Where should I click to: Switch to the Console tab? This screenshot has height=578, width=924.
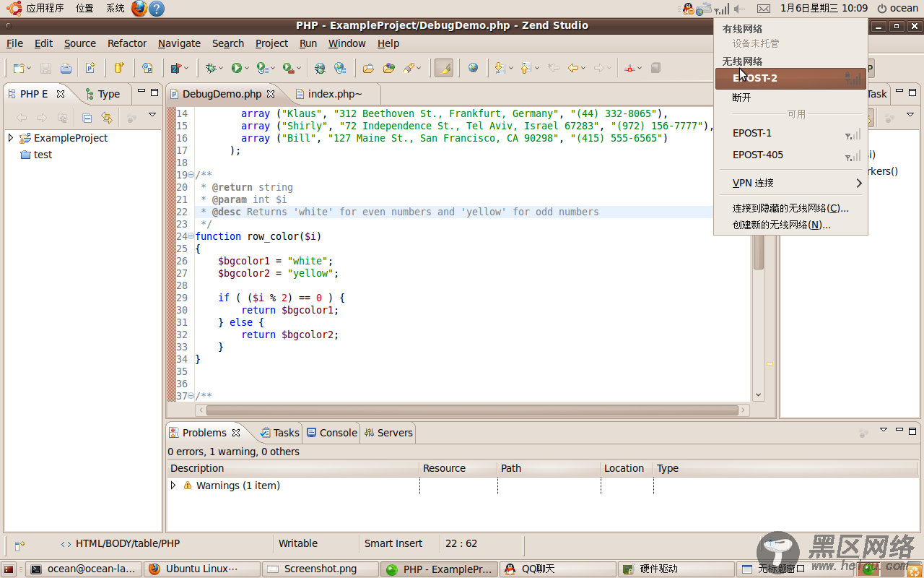pyautogui.click(x=332, y=433)
